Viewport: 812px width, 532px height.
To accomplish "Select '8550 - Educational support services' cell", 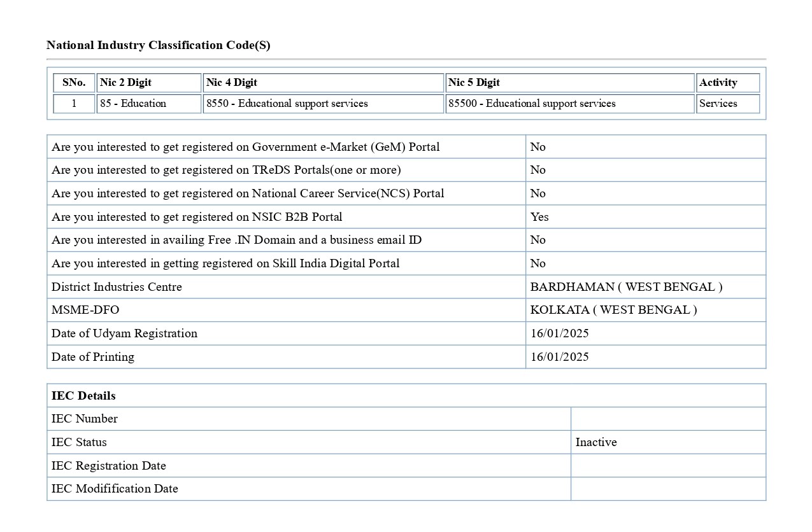I will tap(287, 104).
